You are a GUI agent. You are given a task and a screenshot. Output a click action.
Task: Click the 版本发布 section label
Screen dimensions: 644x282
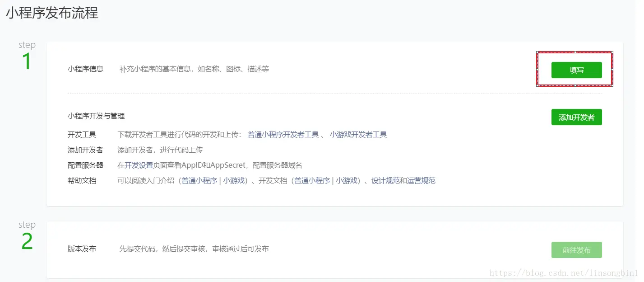click(82, 249)
